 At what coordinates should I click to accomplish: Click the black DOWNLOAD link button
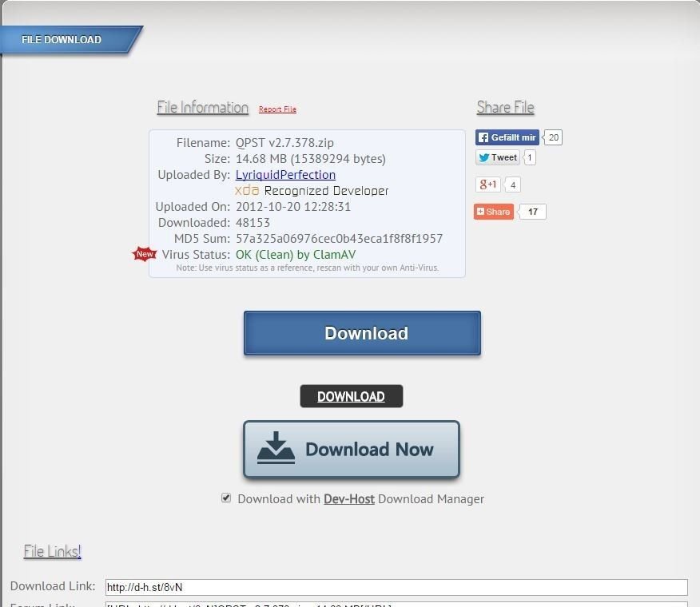point(352,396)
